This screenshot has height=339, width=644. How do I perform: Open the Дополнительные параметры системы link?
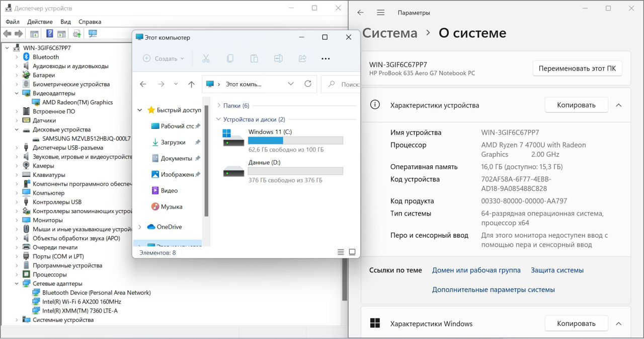click(493, 290)
